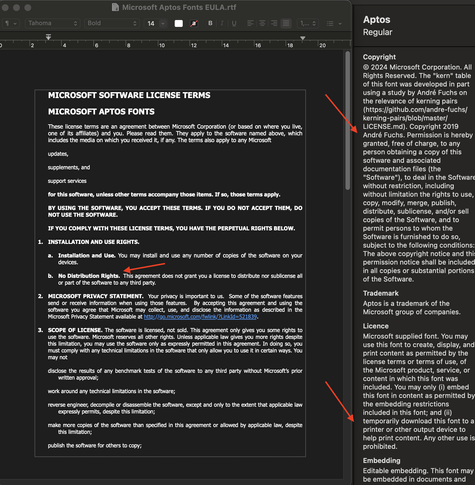Click the font size field showing 14
Viewport: 475px width, 485px height.
[x=151, y=23]
